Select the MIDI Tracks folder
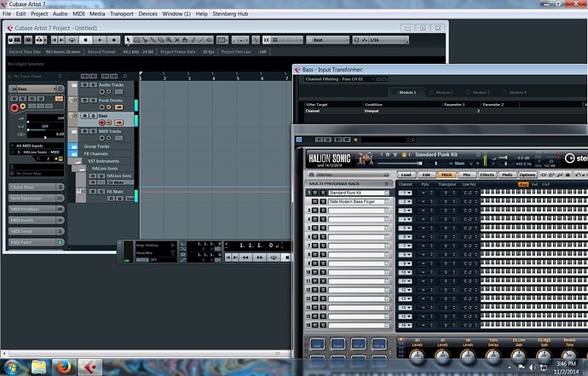This screenshot has height=376, width=588. [109, 131]
